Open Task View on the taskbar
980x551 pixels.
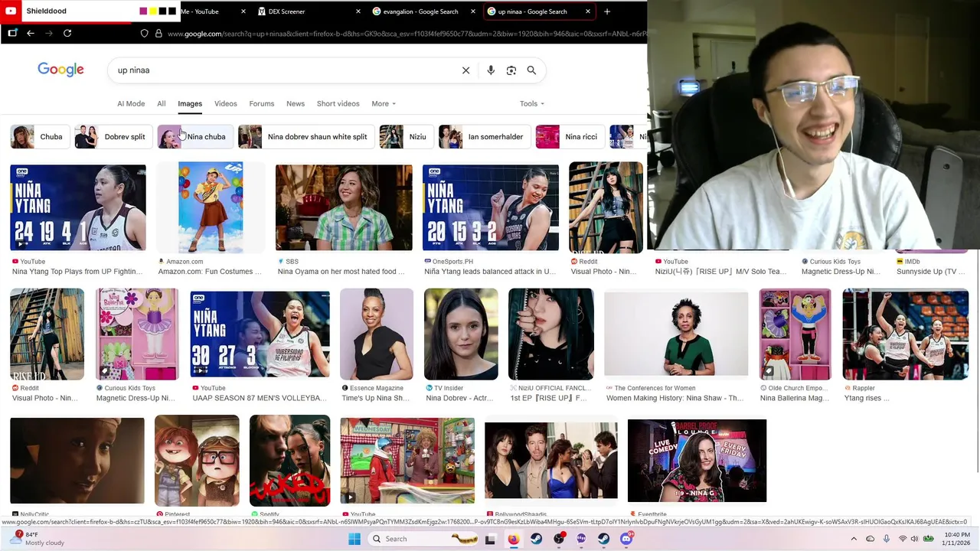[491, 539]
